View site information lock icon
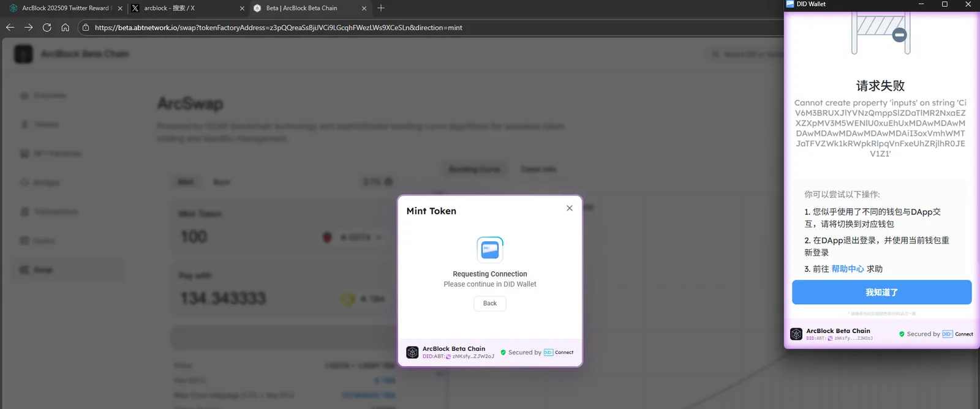The width and height of the screenshot is (980, 409). pos(86,28)
